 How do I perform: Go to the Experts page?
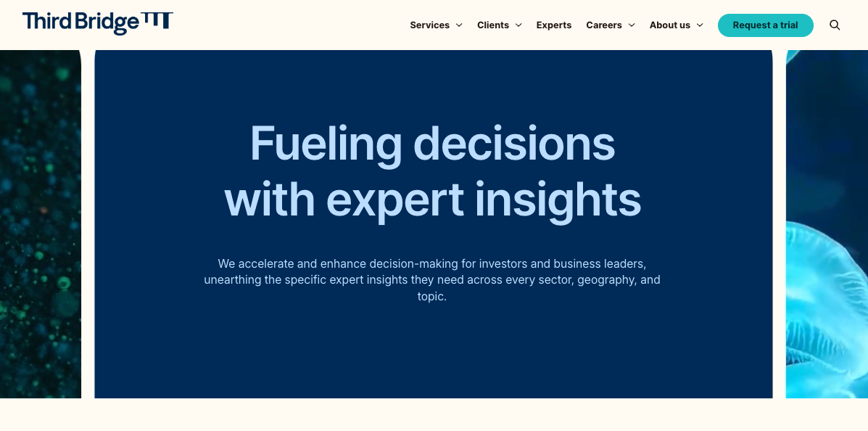(554, 25)
